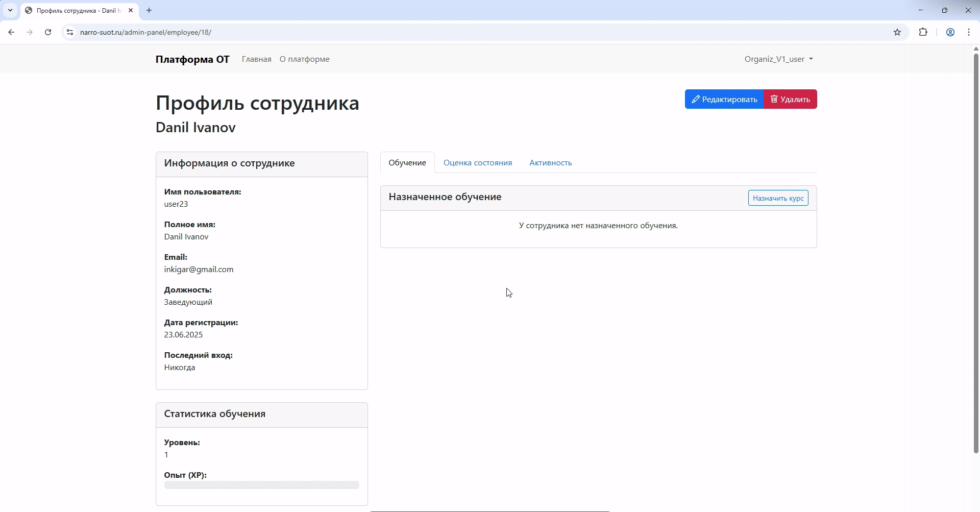Open the Активность tab
The height and width of the screenshot is (512, 980).
[x=550, y=162]
